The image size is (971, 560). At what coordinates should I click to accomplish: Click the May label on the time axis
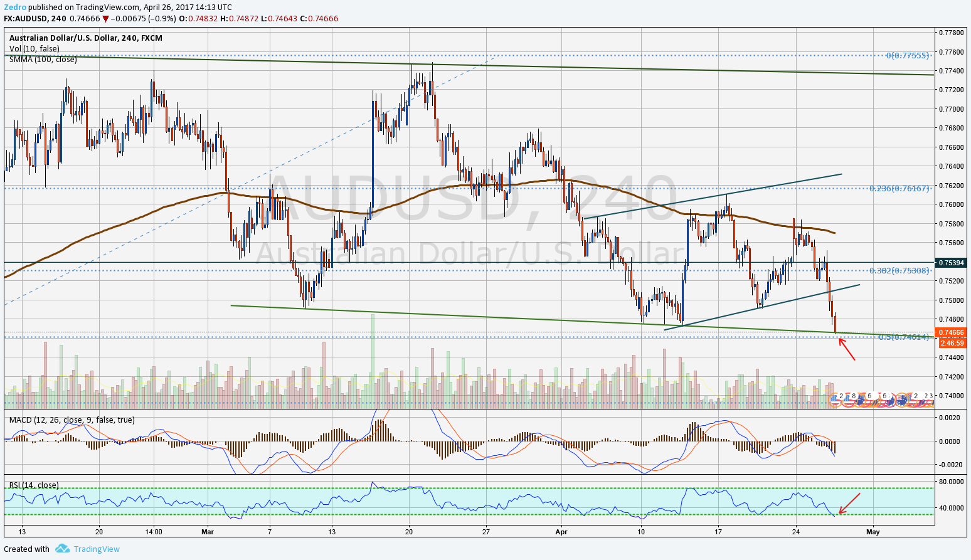pyautogui.click(x=873, y=532)
